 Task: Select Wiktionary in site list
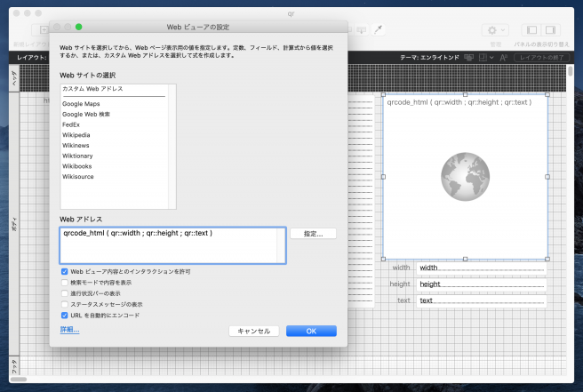coord(77,156)
